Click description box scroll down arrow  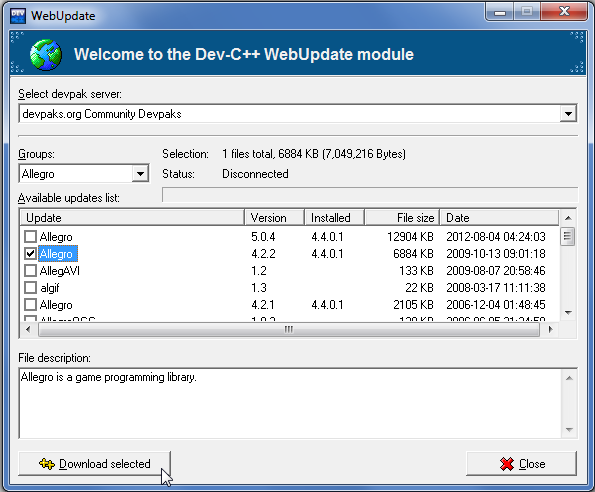pos(569,429)
